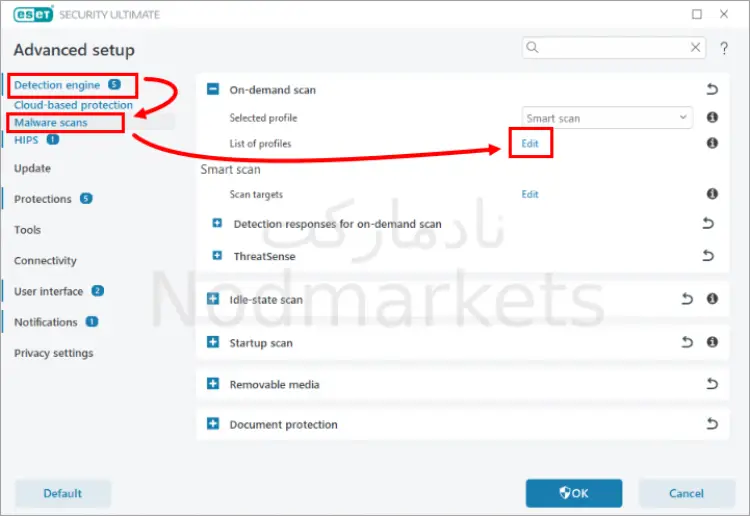Screen dimensions: 750x516
Task: Open help via the question mark
Action: coord(724,48)
